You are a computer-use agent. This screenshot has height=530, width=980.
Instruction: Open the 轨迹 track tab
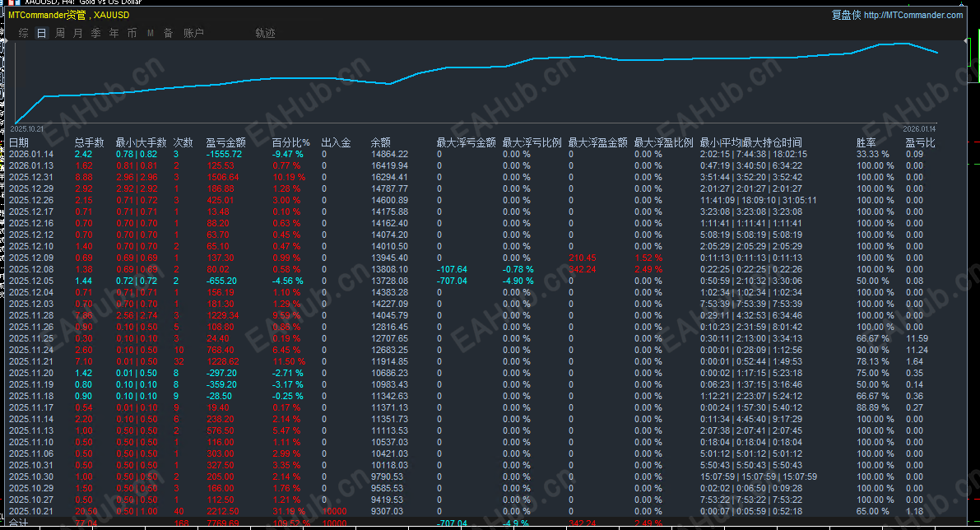tap(265, 33)
